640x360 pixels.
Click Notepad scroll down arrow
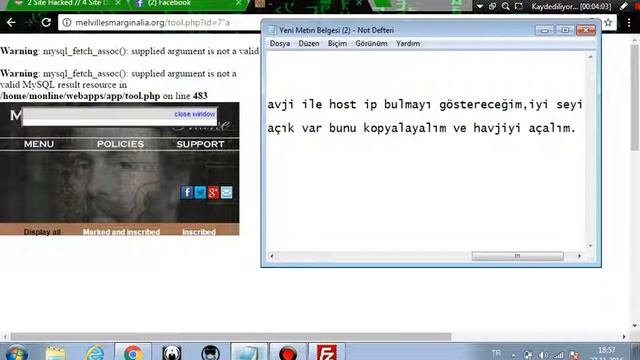(590, 246)
